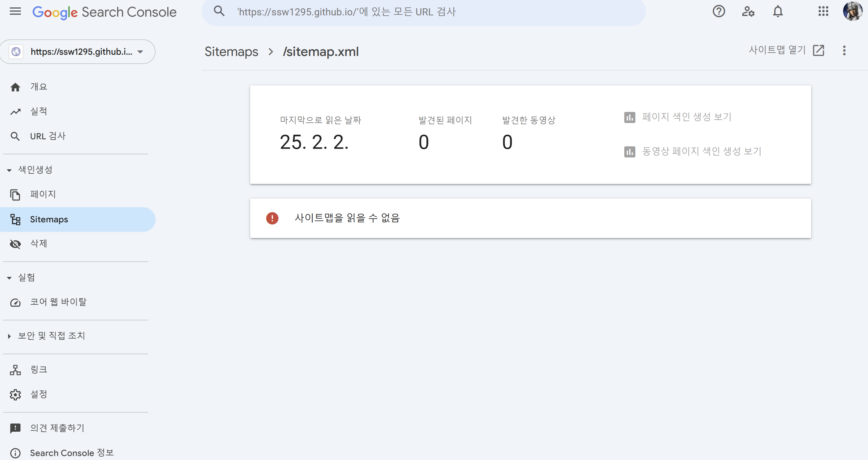The width and height of the screenshot is (868, 460).
Task: Open the notifications bell
Action: (778, 11)
